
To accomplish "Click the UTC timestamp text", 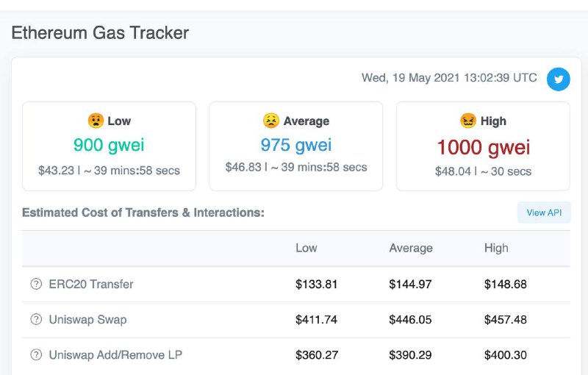I will click(x=449, y=78).
